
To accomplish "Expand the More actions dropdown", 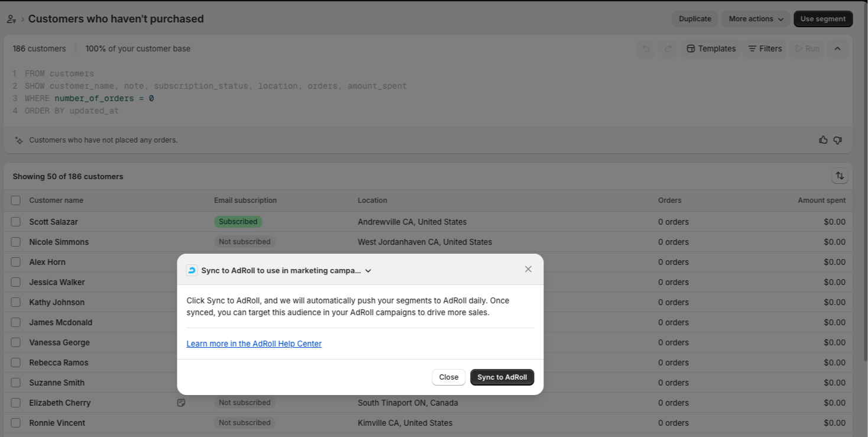I will pyautogui.click(x=756, y=19).
